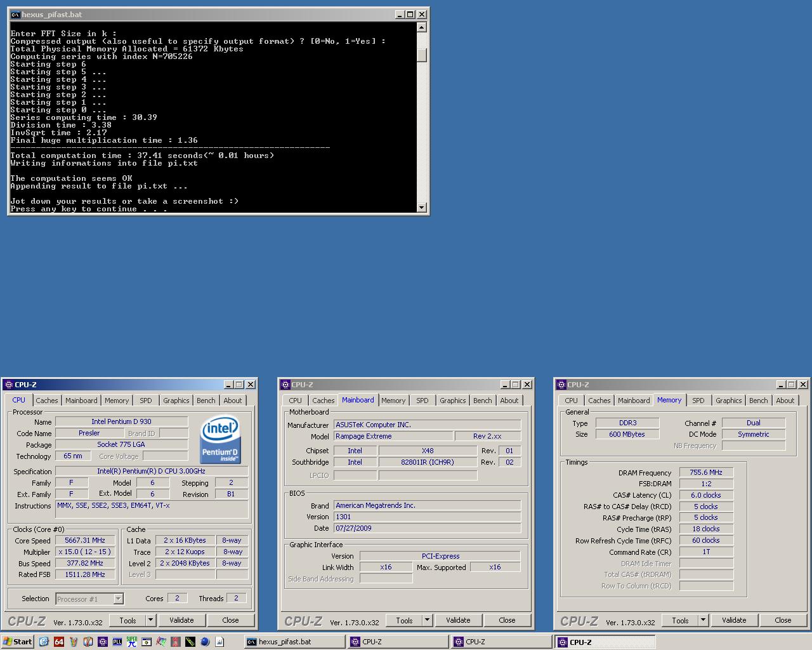Click Tools button in the Memory window
Image resolution: width=812 pixels, height=650 pixels.
click(680, 620)
